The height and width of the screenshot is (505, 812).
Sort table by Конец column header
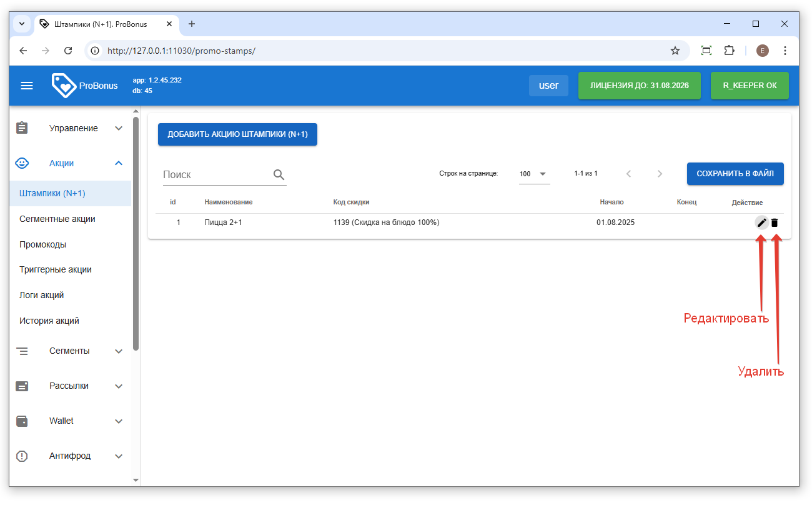(x=686, y=202)
